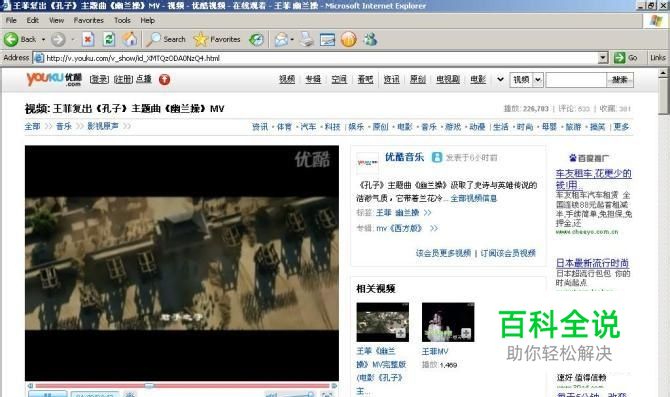The width and height of the screenshot is (670, 397).
Task: Click the Go arrow button
Action: tap(626, 58)
